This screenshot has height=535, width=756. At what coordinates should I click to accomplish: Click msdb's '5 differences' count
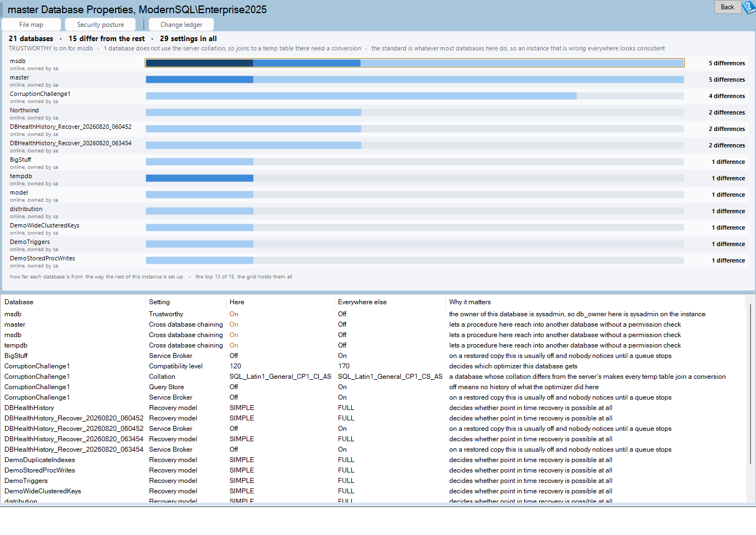[x=726, y=63]
